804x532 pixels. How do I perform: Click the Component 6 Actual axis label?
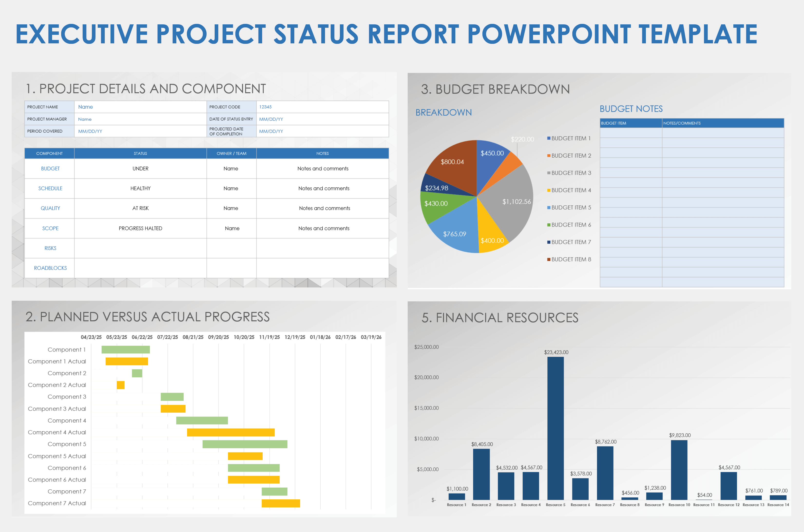[x=57, y=480]
